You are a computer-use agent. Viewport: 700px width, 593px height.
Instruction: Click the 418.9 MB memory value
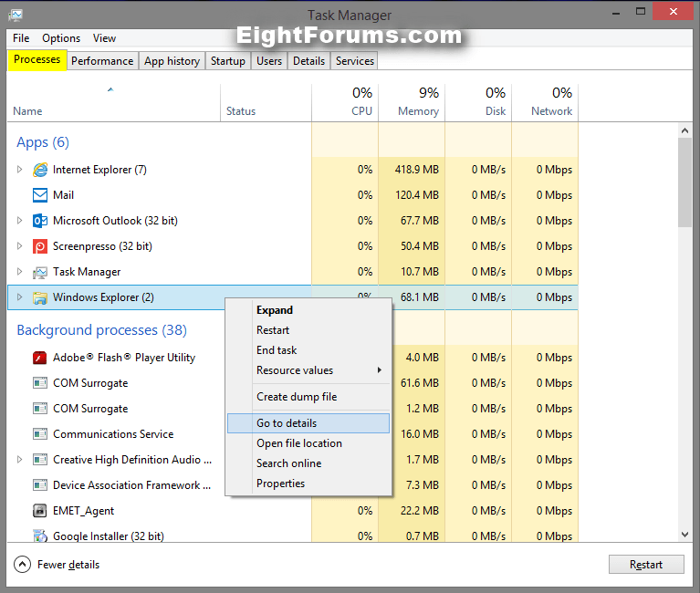(417, 170)
